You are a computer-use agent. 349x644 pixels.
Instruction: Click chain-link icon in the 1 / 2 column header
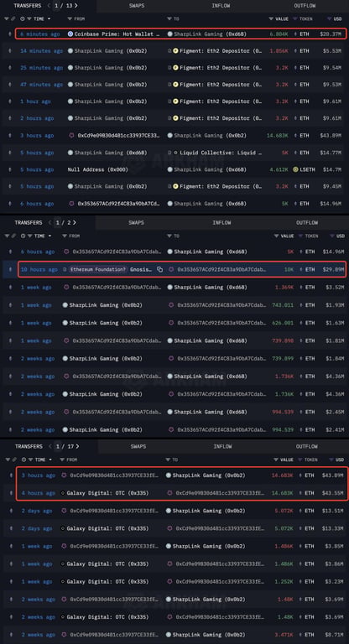coord(13,236)
